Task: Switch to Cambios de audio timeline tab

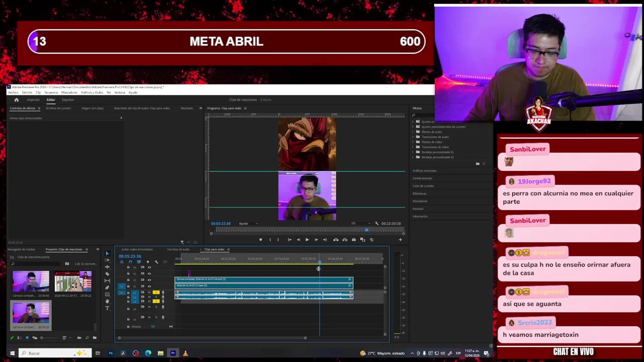Action: [x=178, y=249]
